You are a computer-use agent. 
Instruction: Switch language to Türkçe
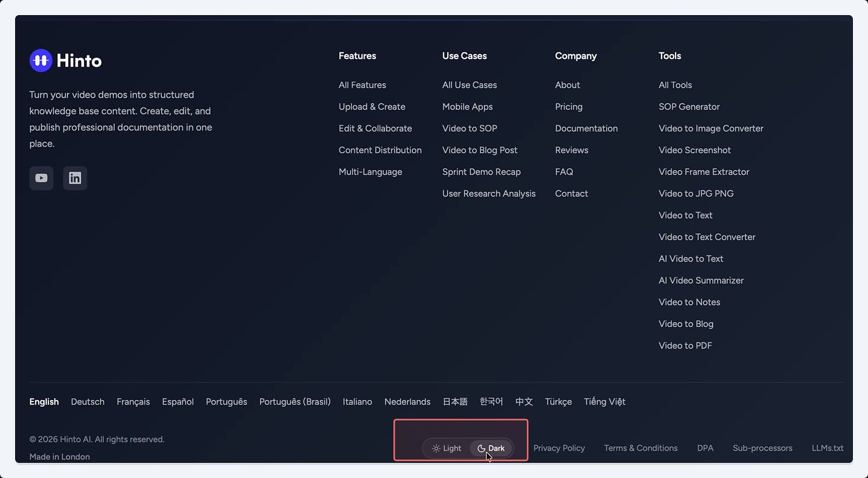coord(558,402)
